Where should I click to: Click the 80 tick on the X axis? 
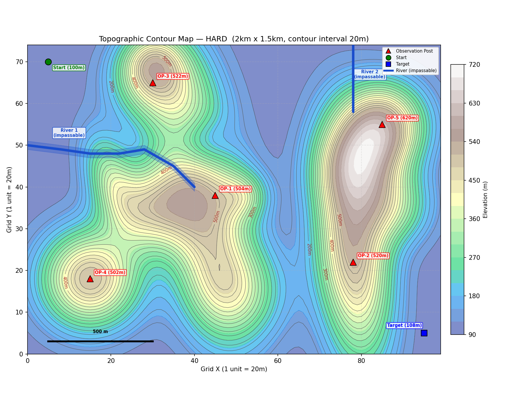point(361,361)
